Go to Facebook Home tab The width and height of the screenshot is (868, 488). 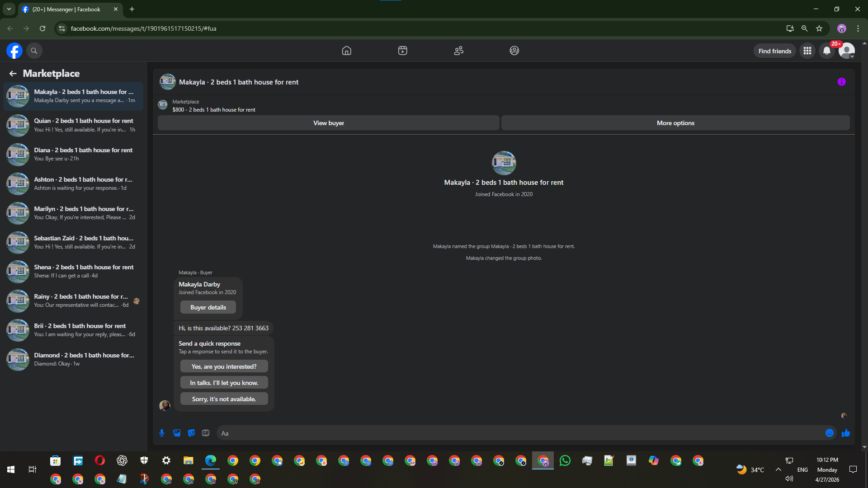point(346,51)
